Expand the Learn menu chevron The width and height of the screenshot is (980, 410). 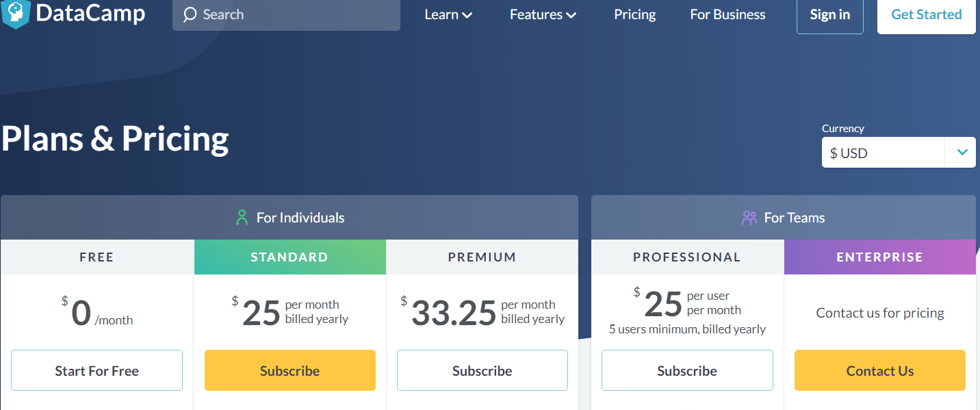(467, 15)
